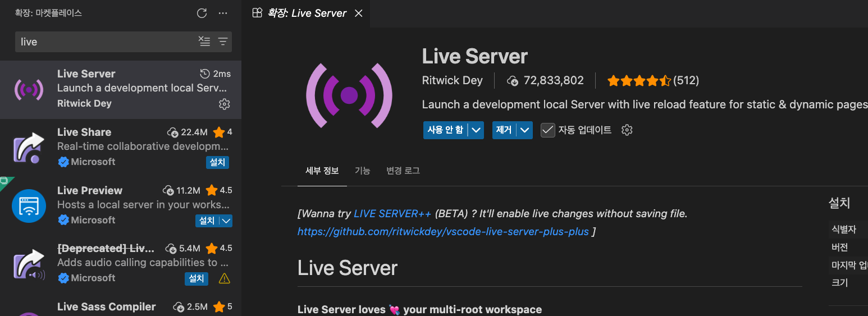
Task: Click the 제거 uninstall button
Action: tap(505, 130)
